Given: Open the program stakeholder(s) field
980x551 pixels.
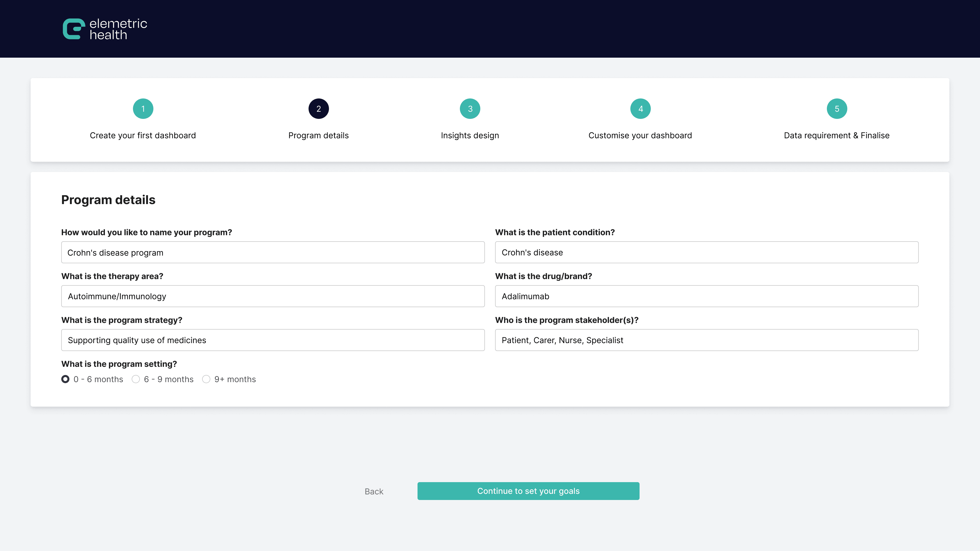Looking at the screenshot, I should click(x=706, y=340).
